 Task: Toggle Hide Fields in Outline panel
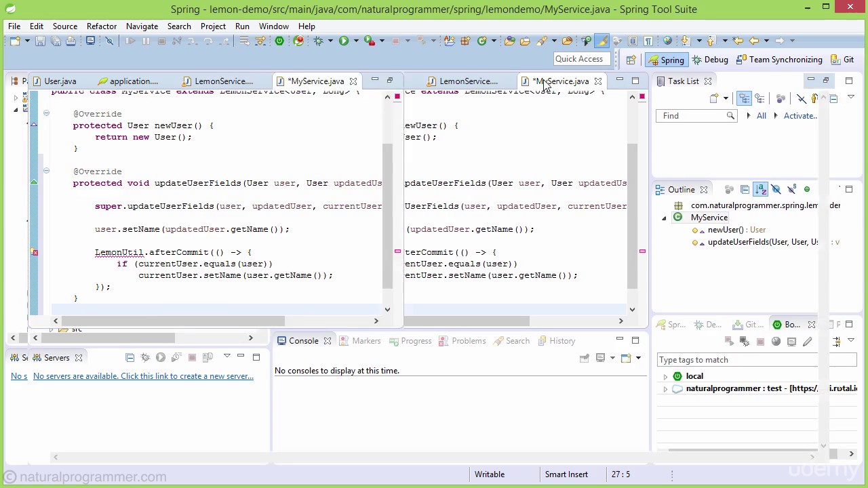pos(776,190)
